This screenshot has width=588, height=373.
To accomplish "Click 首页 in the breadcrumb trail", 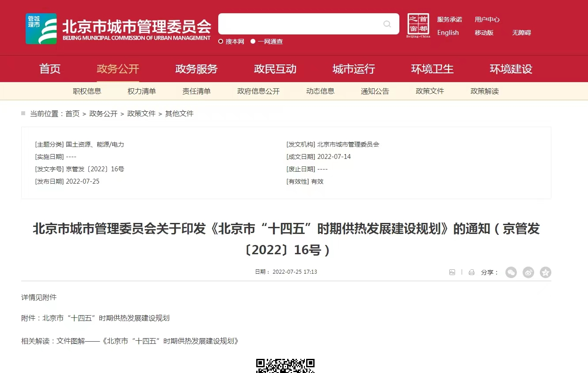I will (x=72, y=113).
